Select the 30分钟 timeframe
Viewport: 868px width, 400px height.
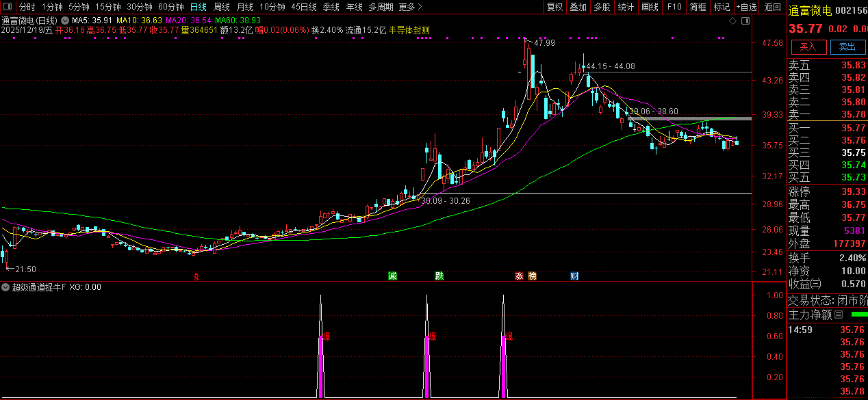pos(139,7)
